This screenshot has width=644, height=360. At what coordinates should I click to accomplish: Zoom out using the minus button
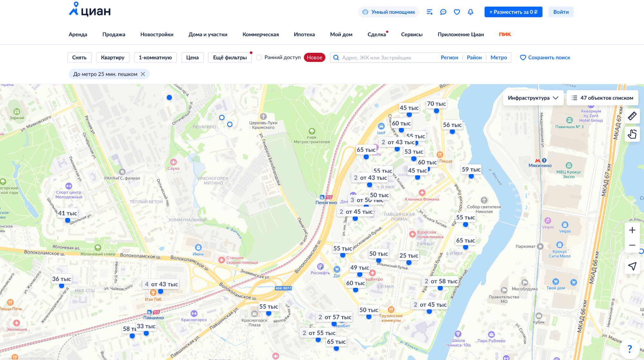click(x=632, y=245)
